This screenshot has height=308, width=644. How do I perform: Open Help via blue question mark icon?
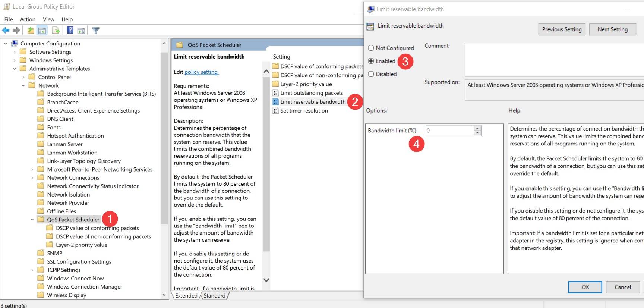coord(70,31)
